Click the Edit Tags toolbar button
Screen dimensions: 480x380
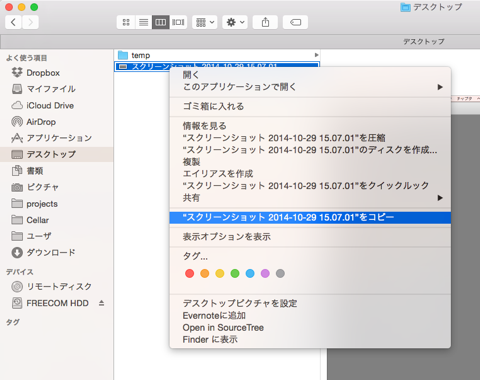[x=295, y=22]
